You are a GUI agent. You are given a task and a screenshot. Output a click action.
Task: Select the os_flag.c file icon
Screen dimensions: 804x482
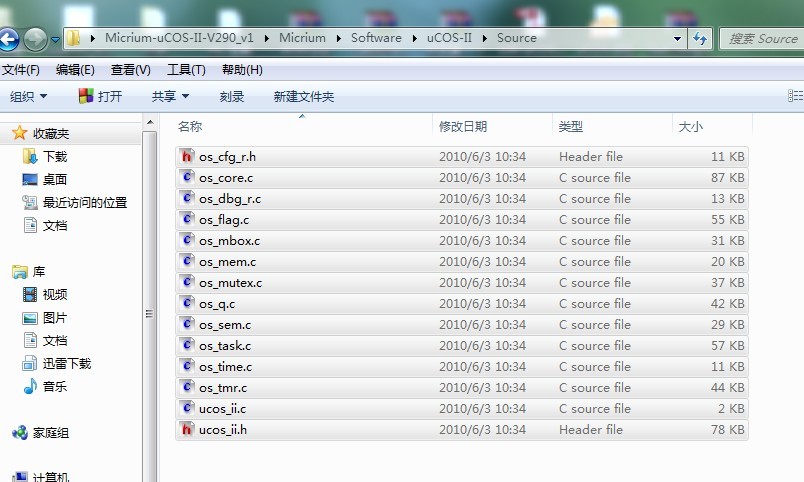click(x=187, y=219)
